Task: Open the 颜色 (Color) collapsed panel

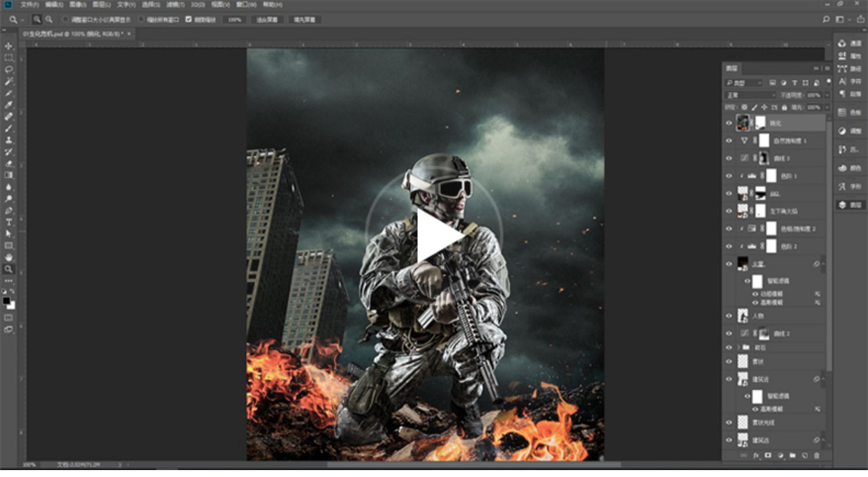Action: [x=849, y=168]
